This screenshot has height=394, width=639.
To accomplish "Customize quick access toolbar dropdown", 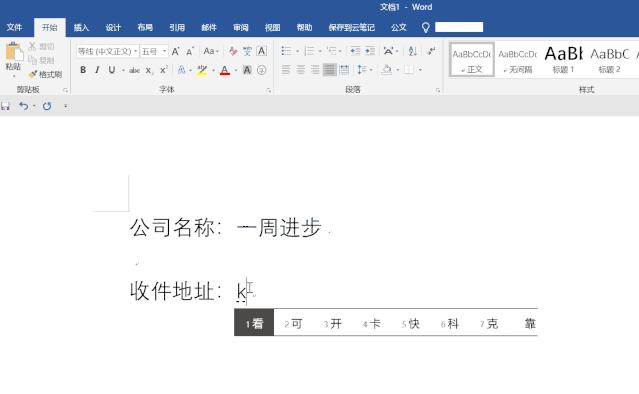I will tap(66, 106).
